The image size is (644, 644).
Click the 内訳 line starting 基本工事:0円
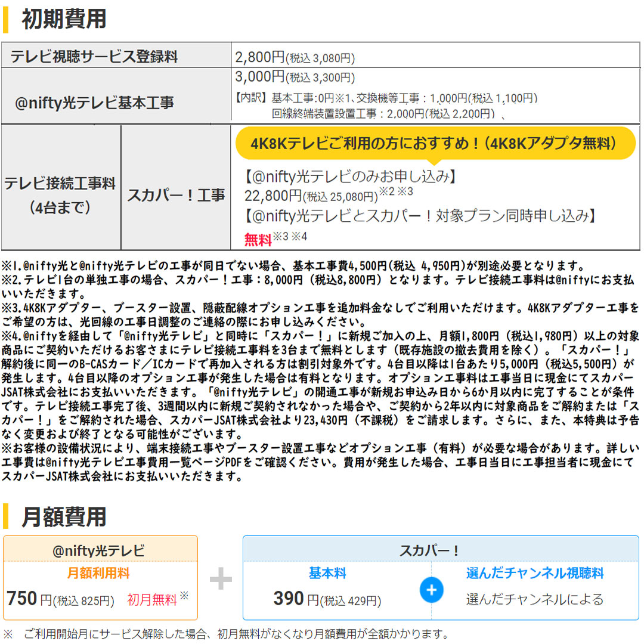[386, 98]
